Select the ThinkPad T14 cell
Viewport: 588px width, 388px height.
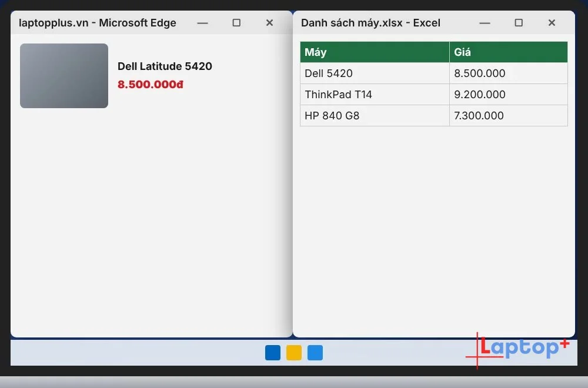(375, 95)
